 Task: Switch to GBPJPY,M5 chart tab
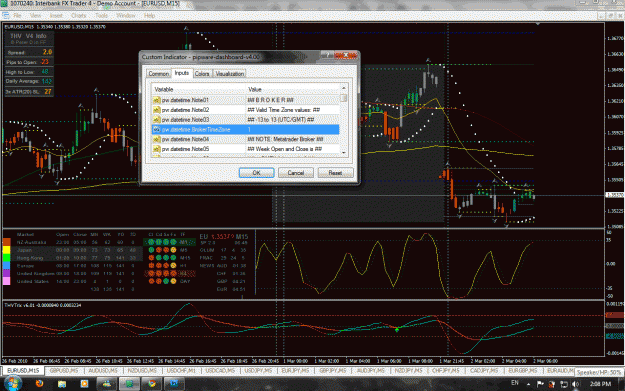tap(333, 371)
